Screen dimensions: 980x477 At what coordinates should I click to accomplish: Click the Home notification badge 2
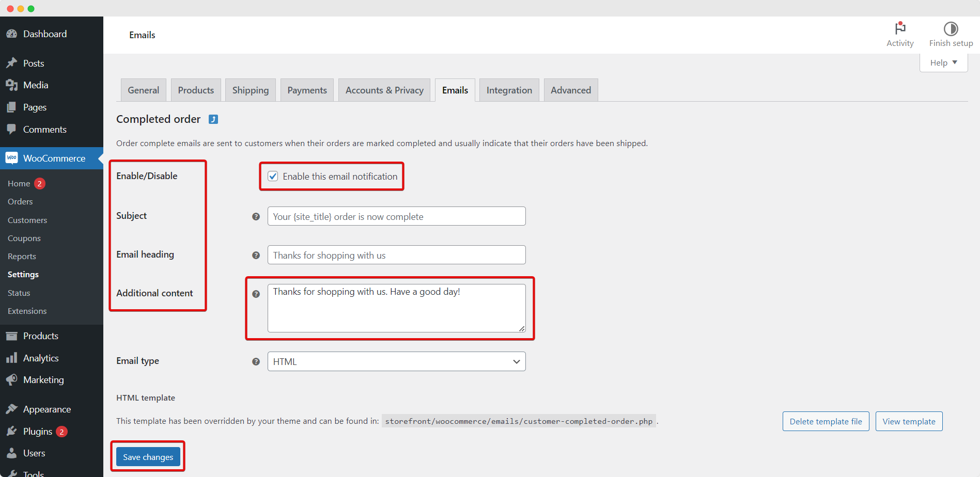click(40, 183)
